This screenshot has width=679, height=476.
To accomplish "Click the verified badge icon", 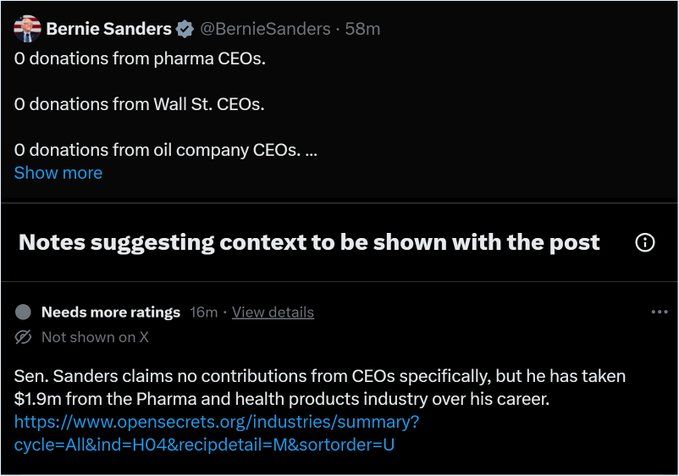I will point(186,29).
